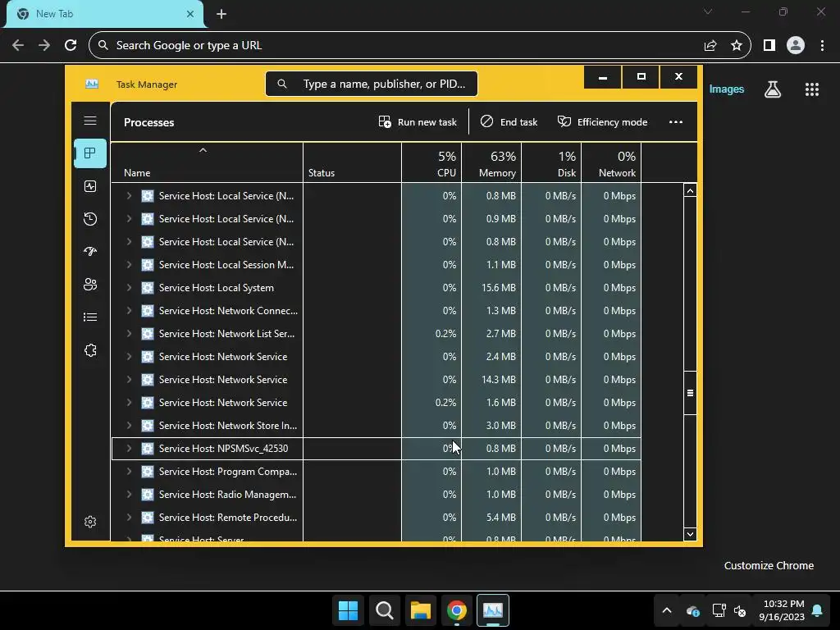
Task: Click the Efficiency mode button
Action: tap(602, 122)
